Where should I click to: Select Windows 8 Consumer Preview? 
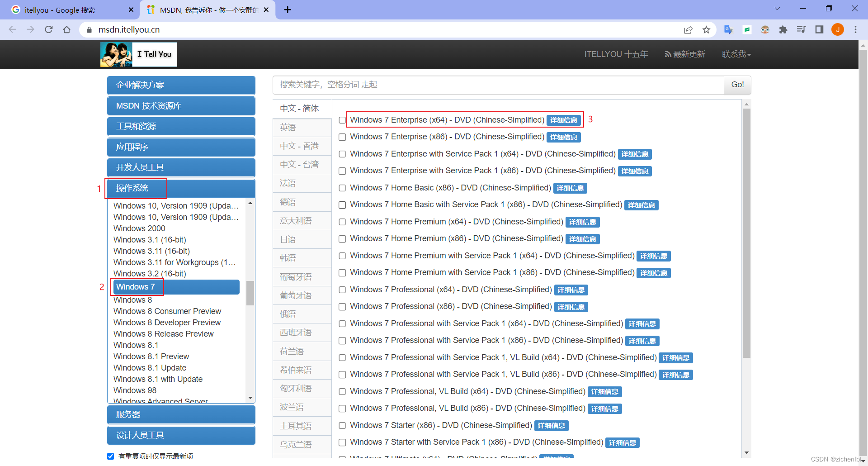(167, 311)
